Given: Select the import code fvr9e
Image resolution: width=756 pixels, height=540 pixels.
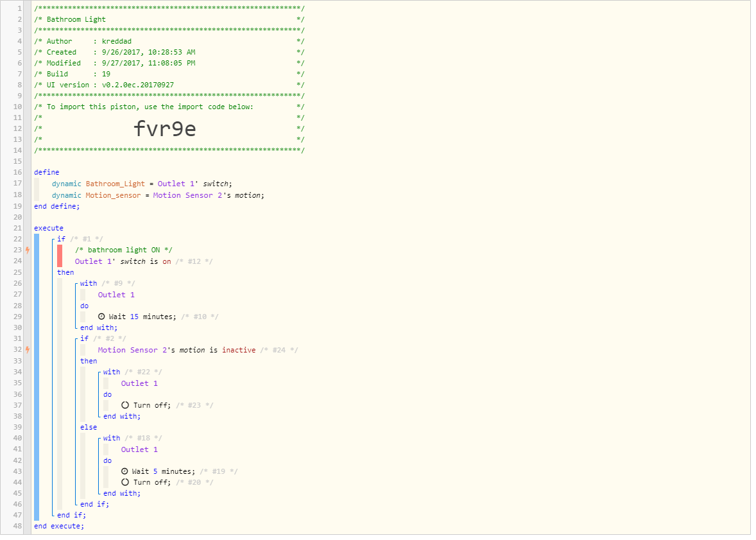Looking at the screenshot, I should pyautogui.click(x=164, y=129).
